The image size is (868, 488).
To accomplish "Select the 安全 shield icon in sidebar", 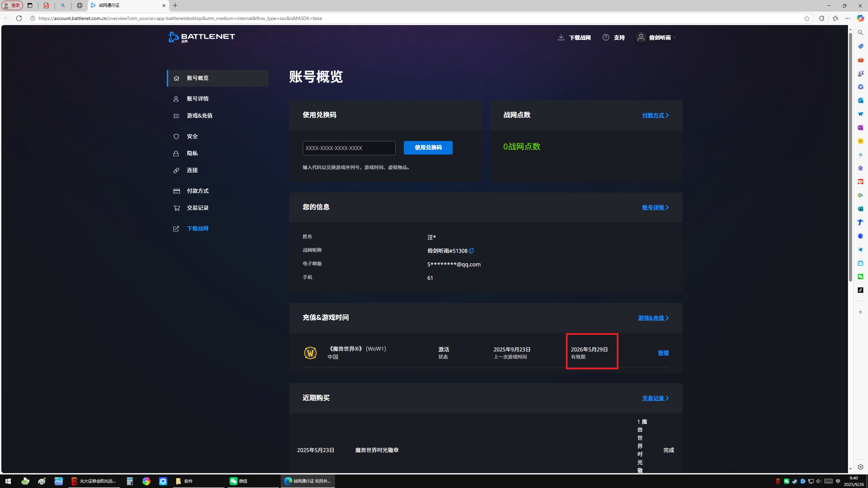I will click(x=176, y=136).
